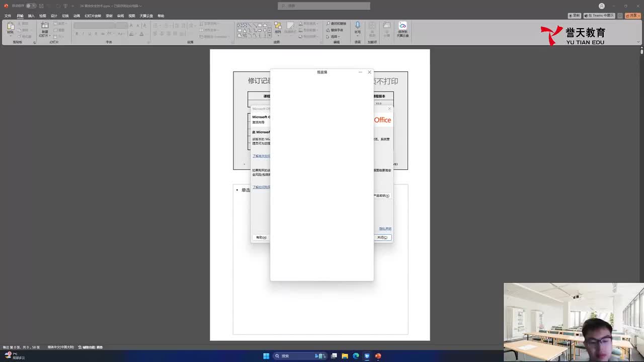Viewport: 644px width, 362px height.
Task: Click 替换字体 (Replace Fonts)
Action: [x=335, y=30]
